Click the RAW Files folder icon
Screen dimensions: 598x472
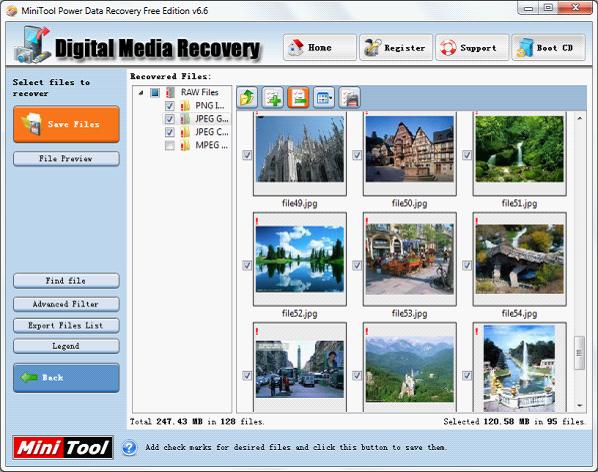pyautogui.click(x=170, y=92)
